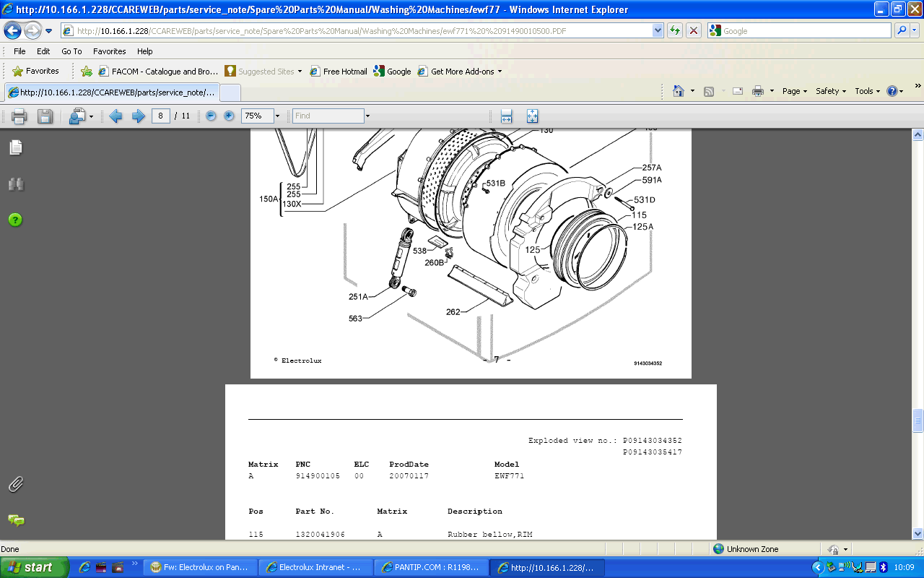
Task: Switch to Electrolux Intranet taskbar window
Action: 315,567
